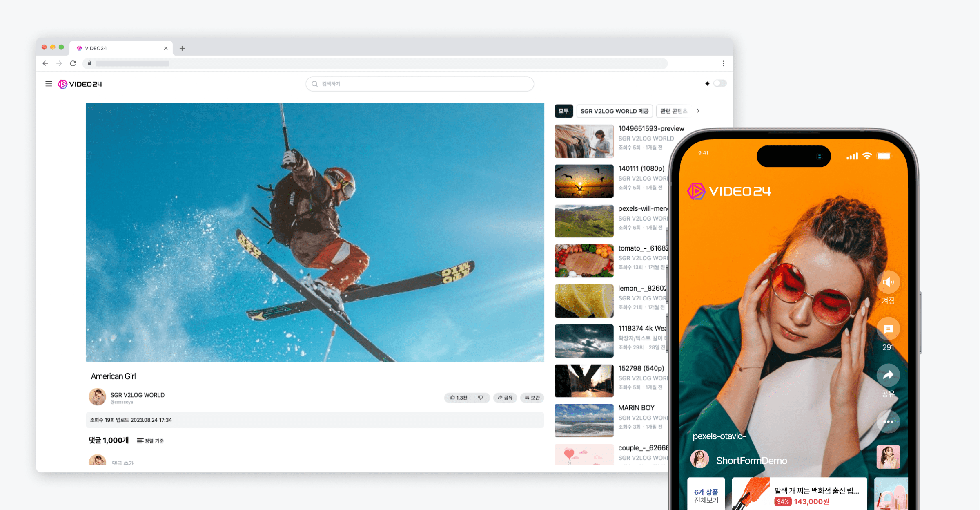The image size is (980, 510).
Task: Select the 모두 filter chip
Action: (563, 111)
